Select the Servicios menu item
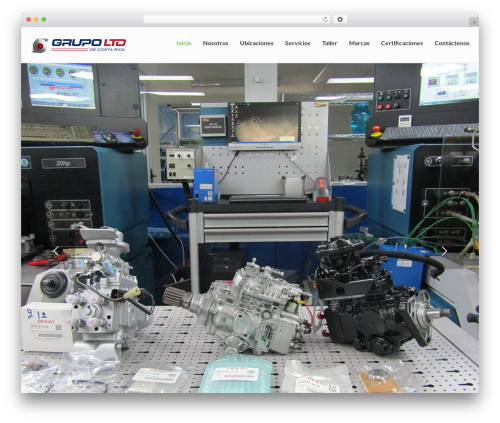Image resolution: width=500 pixels, height=423 pixels. click(x=297, y=43)
